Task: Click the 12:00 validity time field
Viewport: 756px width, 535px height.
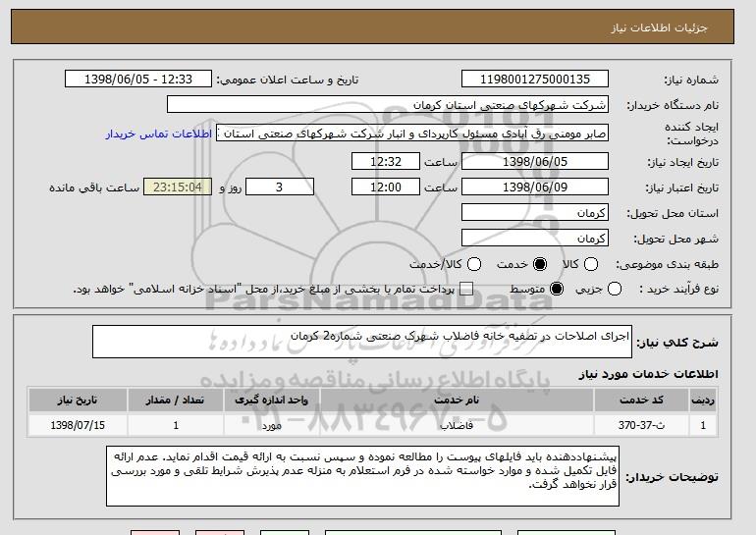Action: click(386, 187)
